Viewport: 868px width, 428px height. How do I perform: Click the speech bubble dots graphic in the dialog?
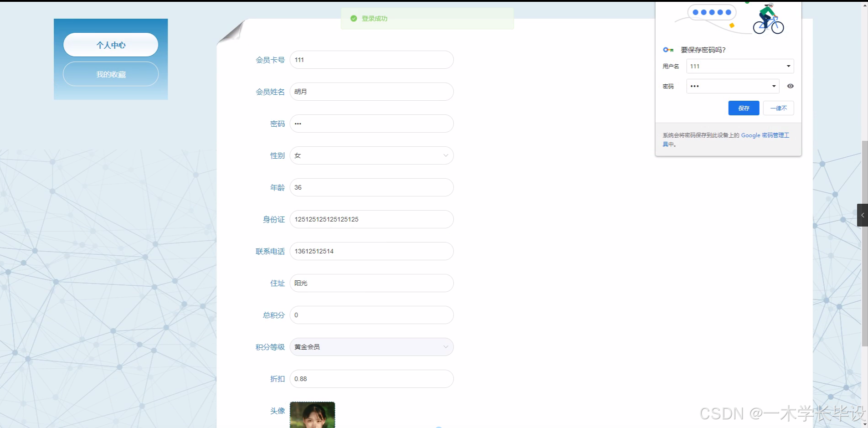pyautogui.click(x=711, y=12)
